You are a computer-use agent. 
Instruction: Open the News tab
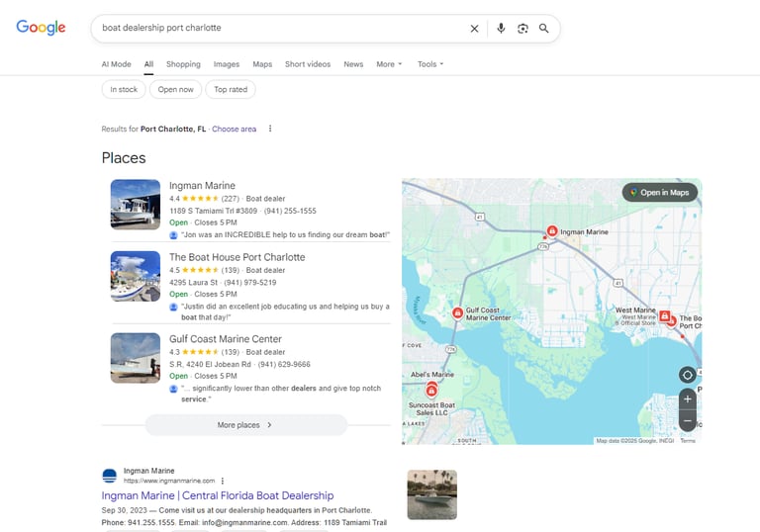tap(353, 64)
